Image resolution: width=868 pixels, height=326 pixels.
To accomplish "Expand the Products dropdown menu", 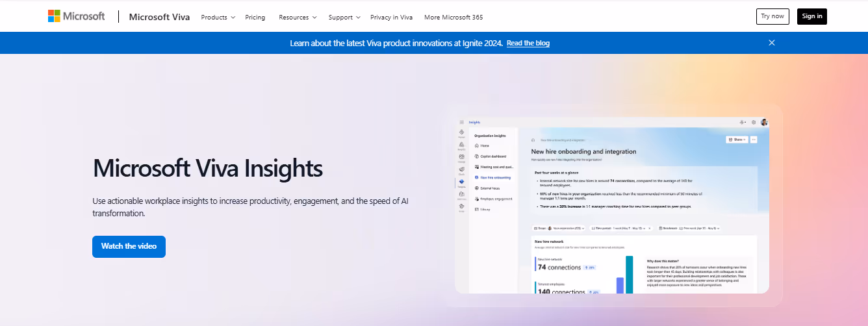I will coord(218,17).
